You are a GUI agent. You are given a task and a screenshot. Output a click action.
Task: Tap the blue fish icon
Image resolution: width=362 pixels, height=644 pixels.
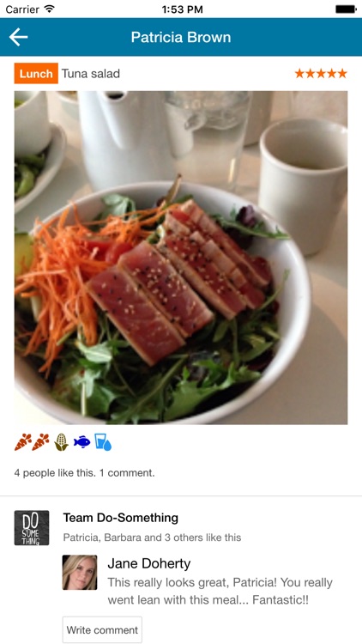(x=82, y=442)
